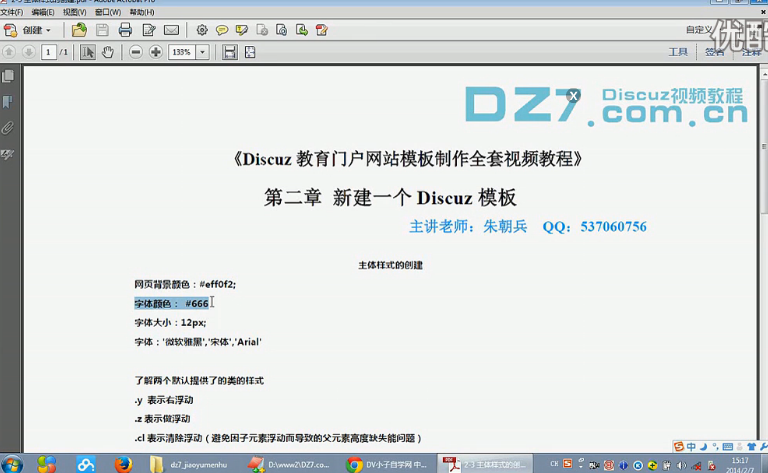Screen dimensions: 768x473
Task: Click the Acrobat 2-3 主体样式 taskbar item
Action: click(485, 464)
